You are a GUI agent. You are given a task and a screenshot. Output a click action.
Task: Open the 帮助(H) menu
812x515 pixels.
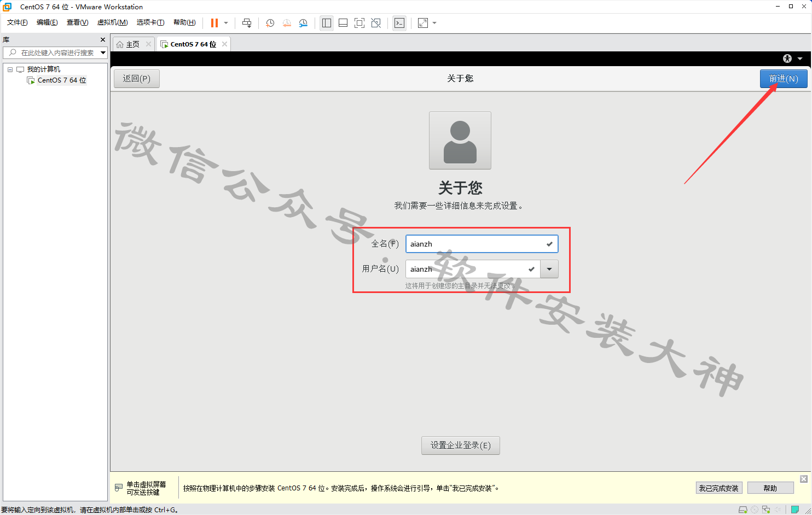[184, 22]
